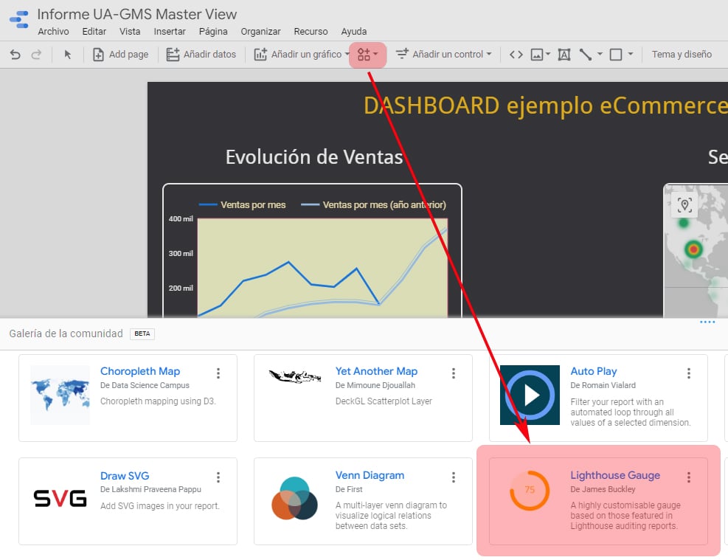This screenshot has width=728, height=560.
Task: Click the 200 mil axis label
Action: click(x=181, y=288)
